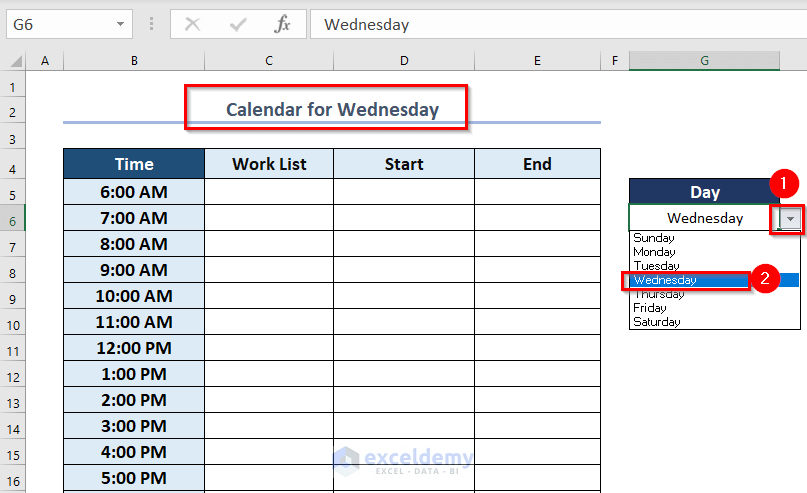Click the 12:00 PM time cell
This screenshot has height=493, width=807.
[x=134, y=348]
